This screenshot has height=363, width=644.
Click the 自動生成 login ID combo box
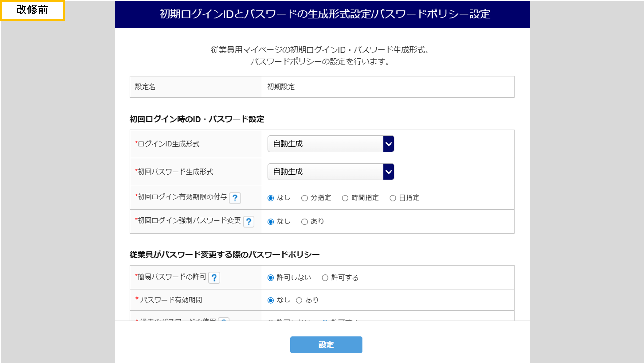click(325, 144)
